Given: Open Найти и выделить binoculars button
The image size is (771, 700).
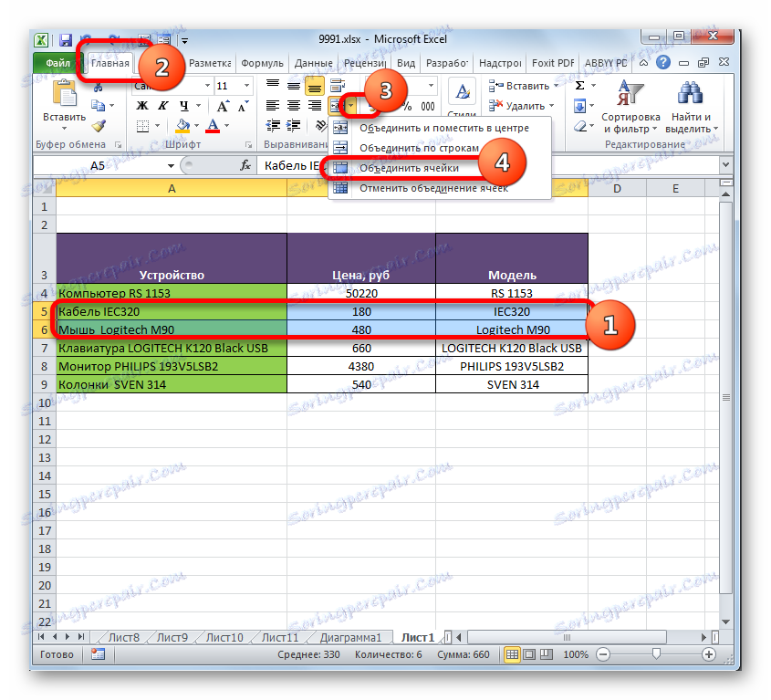Looking at the screenshot, I should [x=691, y=108].
